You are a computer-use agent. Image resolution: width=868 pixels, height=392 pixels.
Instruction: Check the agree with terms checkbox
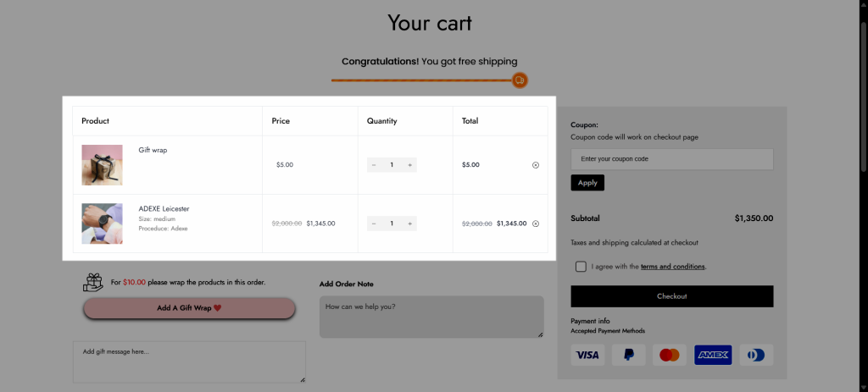tap(580, 267)
